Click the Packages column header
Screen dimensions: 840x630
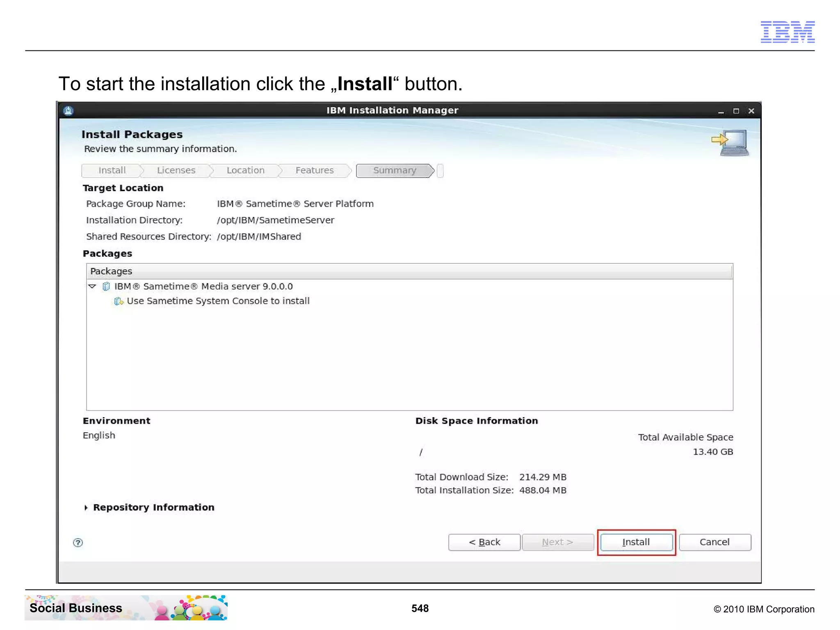point(409,272)
